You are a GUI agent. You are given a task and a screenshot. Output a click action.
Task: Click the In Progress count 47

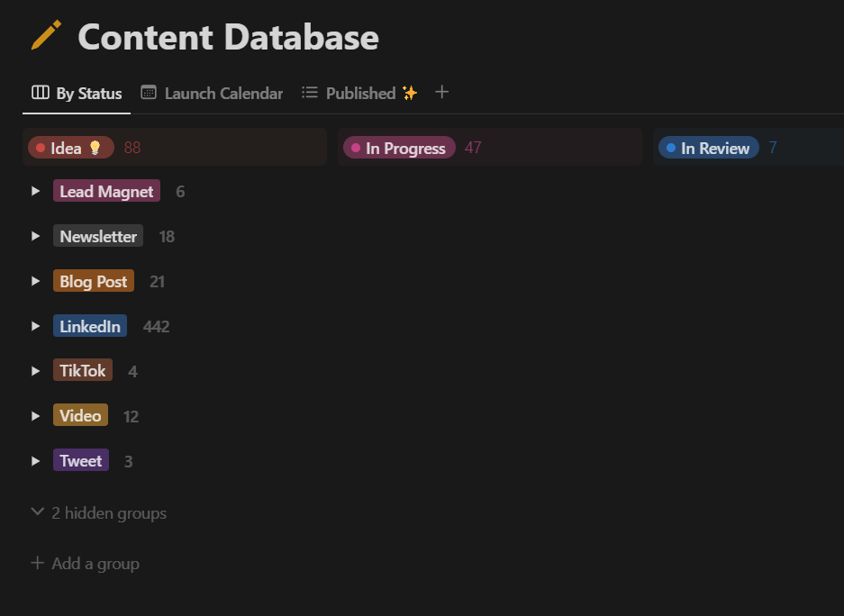click(473, 148)
